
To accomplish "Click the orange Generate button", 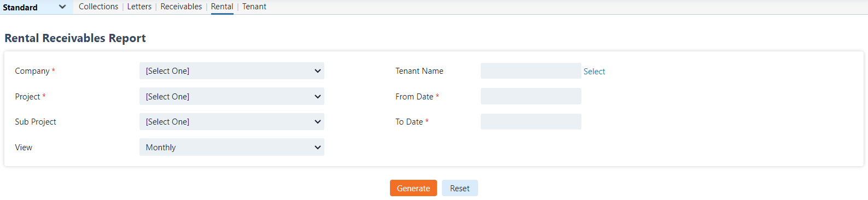I will click(x=413, y=188).
